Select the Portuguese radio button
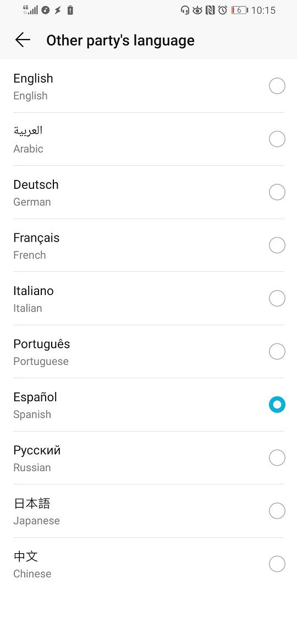The image size is (297, 644). tap(277, 352)
